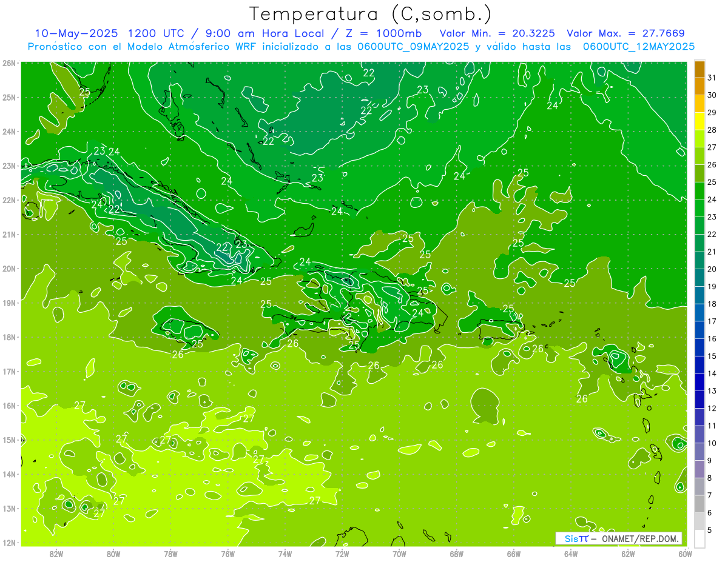This screenshot has width=728, height=562.
Task: Click the "21N" latitude axis label
Action: (x=9, y=234)
